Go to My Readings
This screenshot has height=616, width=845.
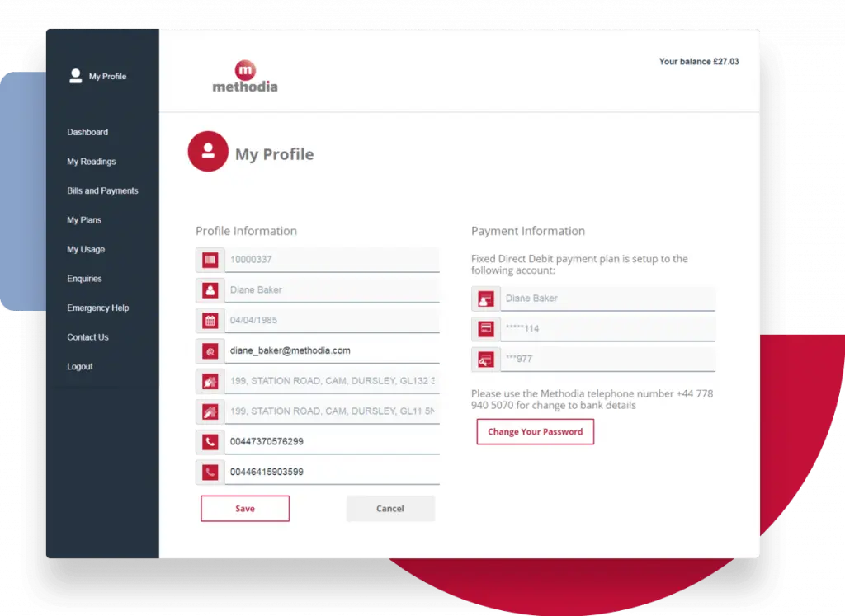pos(91,162)
